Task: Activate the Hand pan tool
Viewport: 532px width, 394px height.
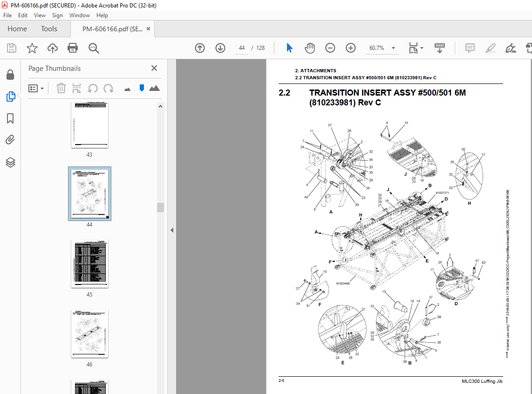Action: 309,48
